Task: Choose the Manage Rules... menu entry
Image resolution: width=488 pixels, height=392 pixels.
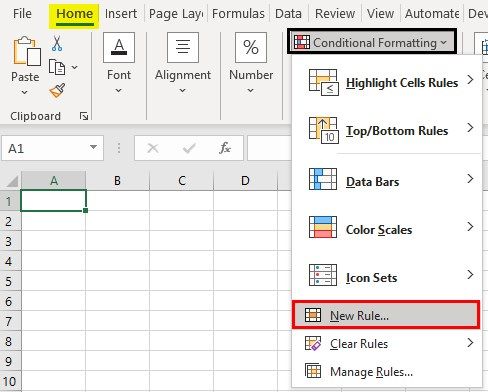Action: tap(386, 371)
